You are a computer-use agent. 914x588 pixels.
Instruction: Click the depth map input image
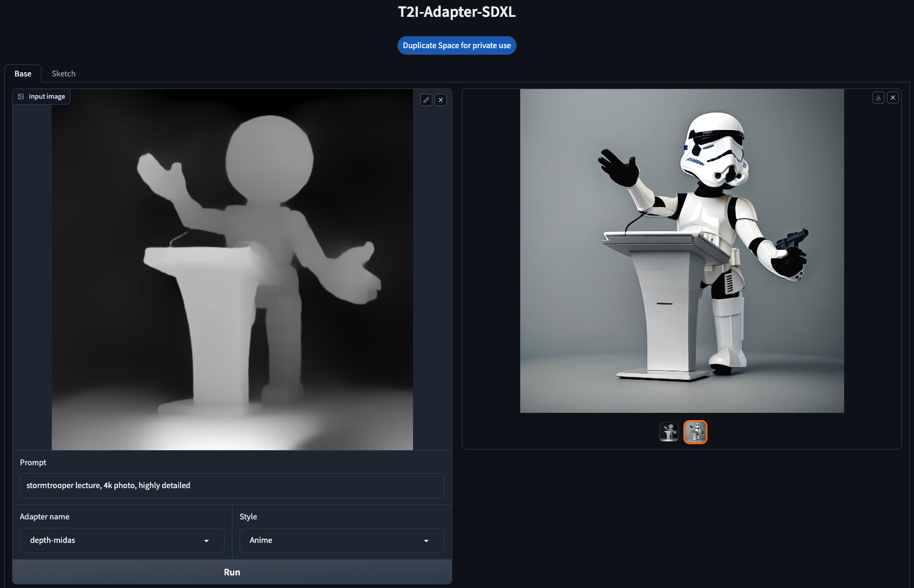click(x=232, y=270)
